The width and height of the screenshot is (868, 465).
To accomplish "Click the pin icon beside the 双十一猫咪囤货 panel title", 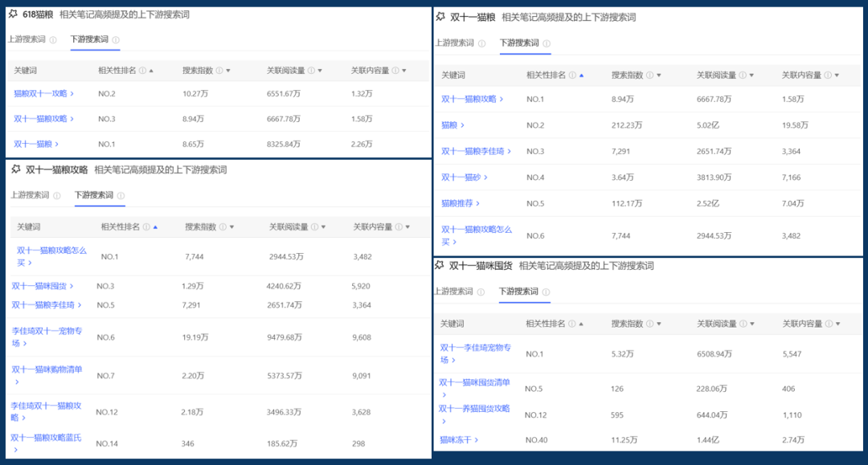I will 439,265.
